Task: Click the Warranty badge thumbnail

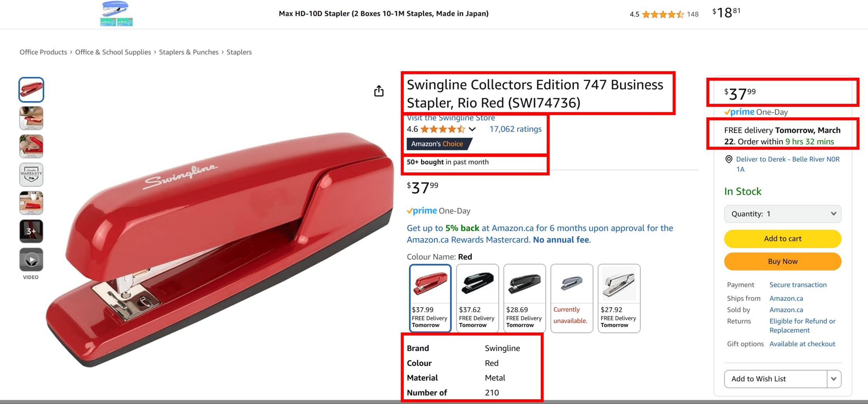Action: point(31,175)
